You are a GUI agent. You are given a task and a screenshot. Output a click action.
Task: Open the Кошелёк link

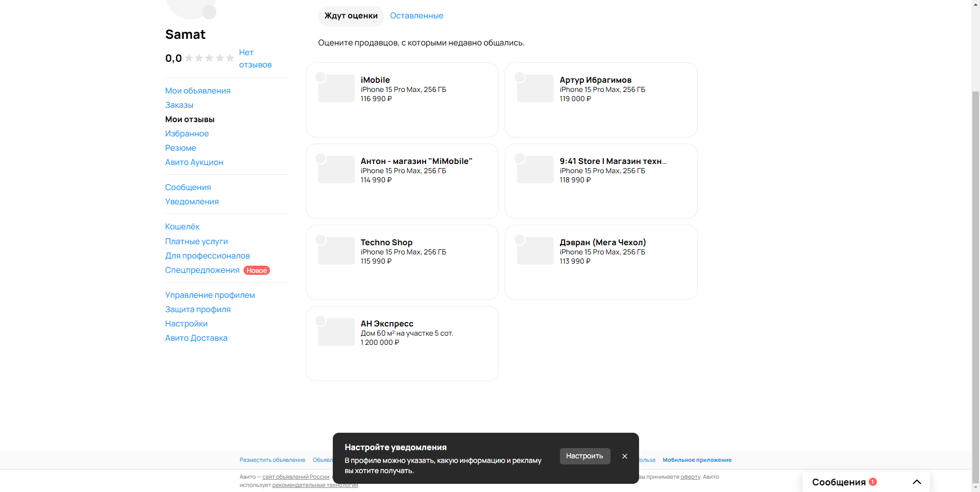click(182, 226)
